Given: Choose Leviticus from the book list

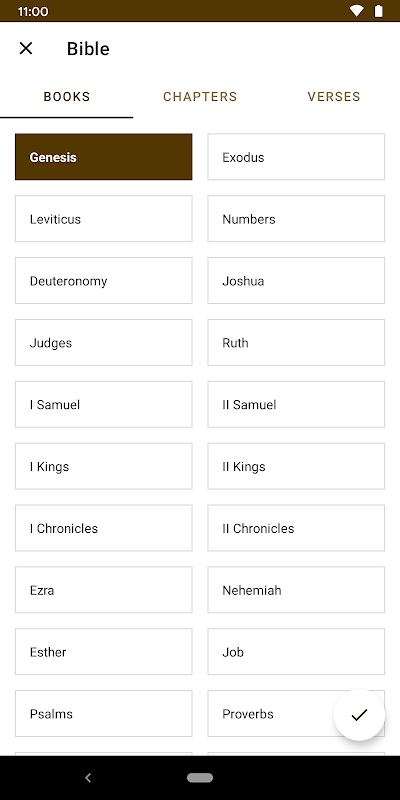Looking at the screenshot, I should click(x=104, y=218).
